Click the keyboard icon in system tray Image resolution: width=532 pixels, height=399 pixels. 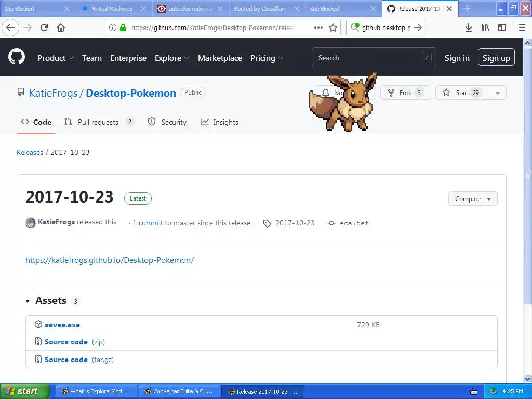pos(474,392)
